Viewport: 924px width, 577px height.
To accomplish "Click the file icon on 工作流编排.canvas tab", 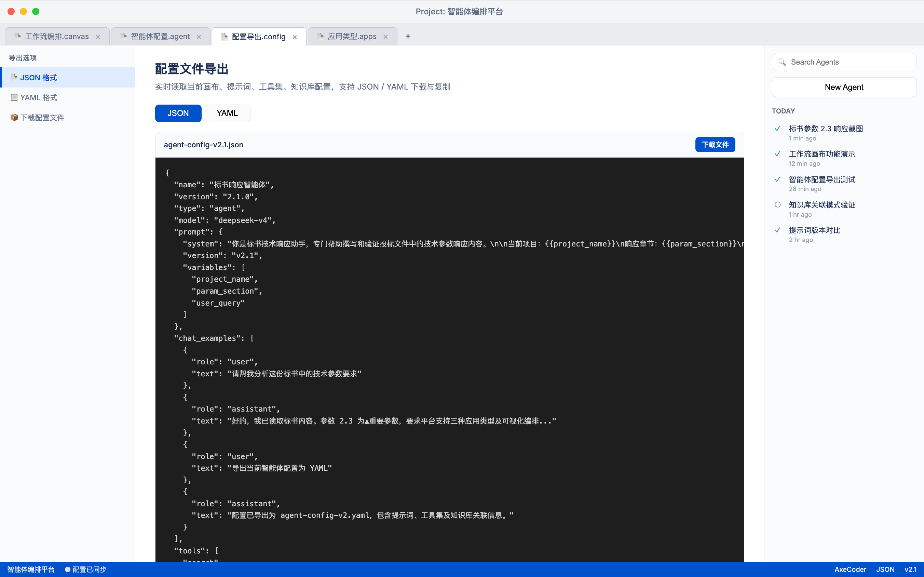I will (x=17, y=36).
